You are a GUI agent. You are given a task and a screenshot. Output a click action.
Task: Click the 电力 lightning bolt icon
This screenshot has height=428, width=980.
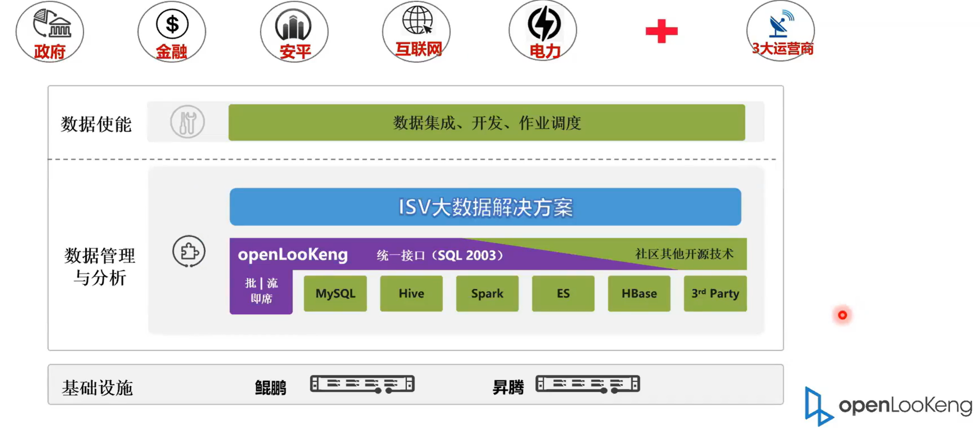tap(544, 23)
